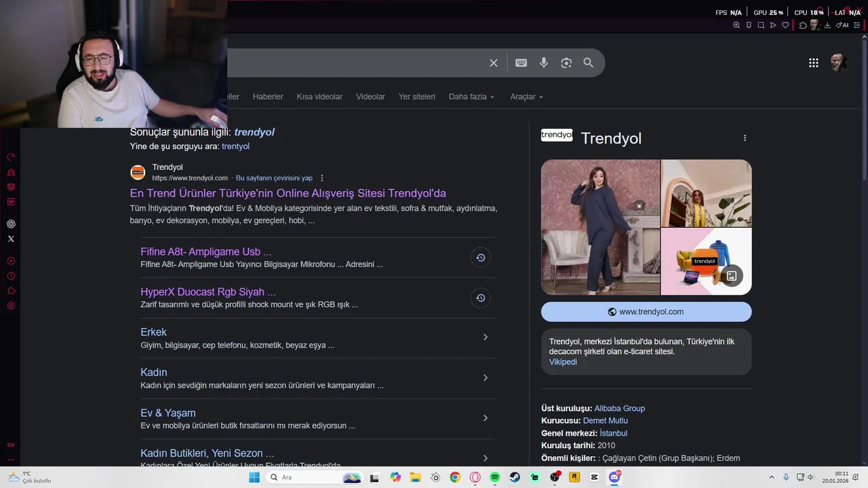Open the Google account profile picture

pos(839,63)
